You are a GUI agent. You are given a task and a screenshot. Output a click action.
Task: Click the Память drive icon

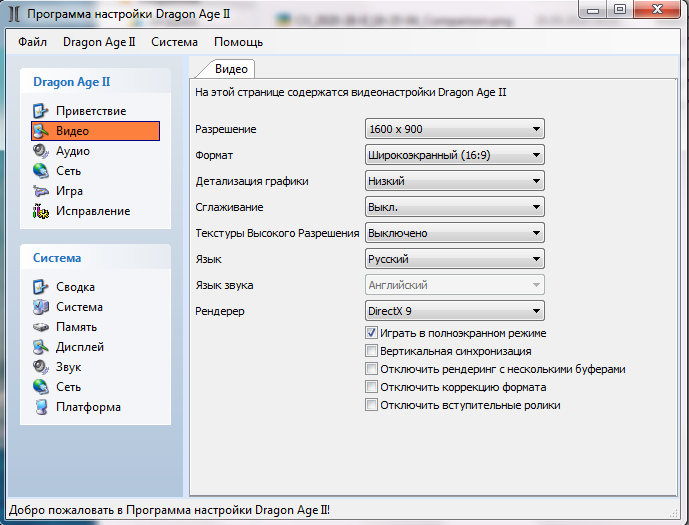point(40,327)
